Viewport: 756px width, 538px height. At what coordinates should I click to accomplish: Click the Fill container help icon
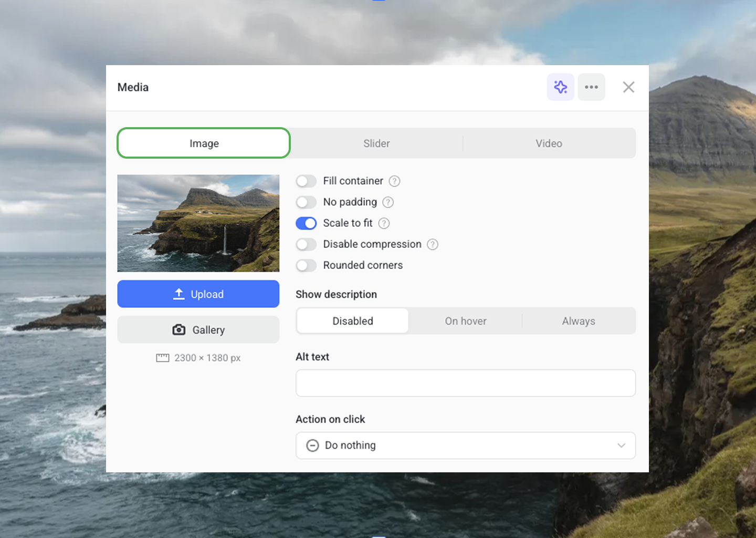click(394, 181)
